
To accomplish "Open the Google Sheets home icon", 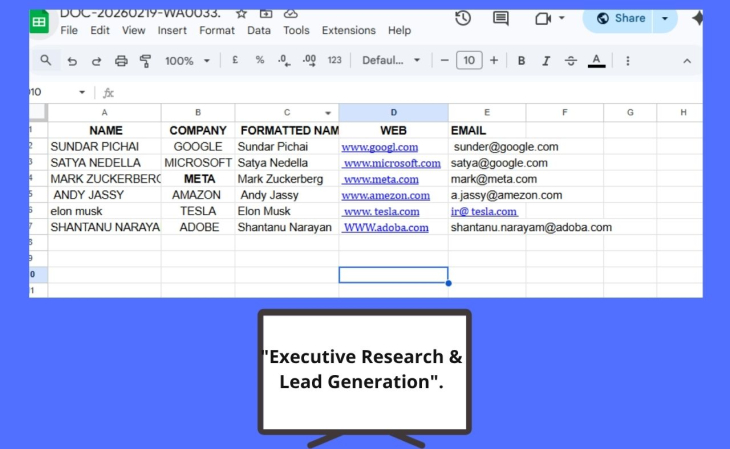I will (39, 21).
